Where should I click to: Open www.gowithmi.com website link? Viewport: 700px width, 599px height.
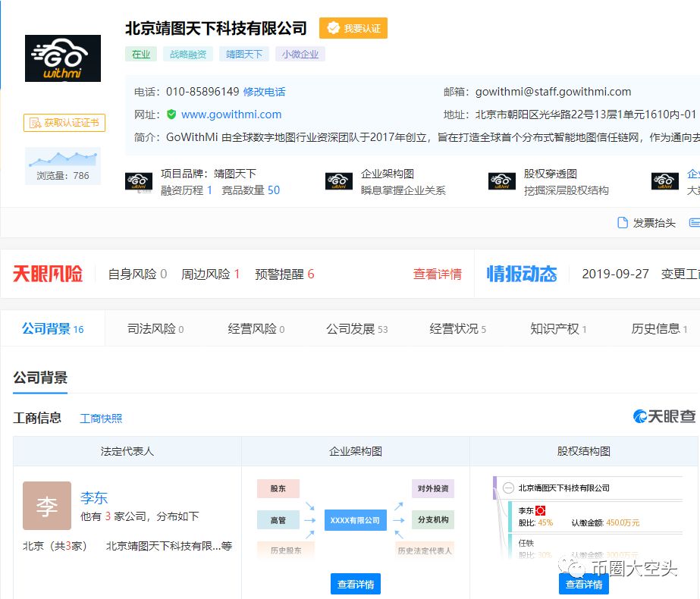[231, 114]
